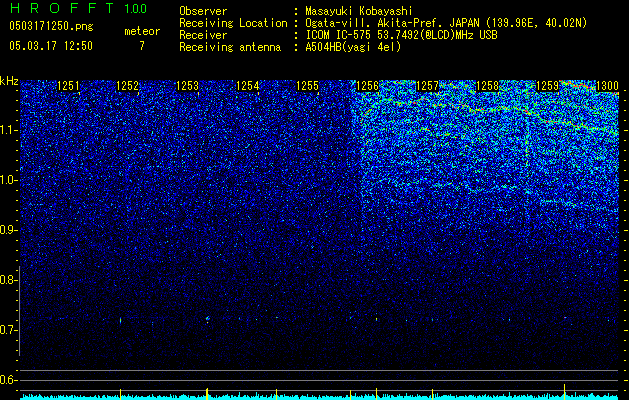Click the name Masayuki Kobayashi
The height and width of the screenshot is (400, 629).
point(359,11)
